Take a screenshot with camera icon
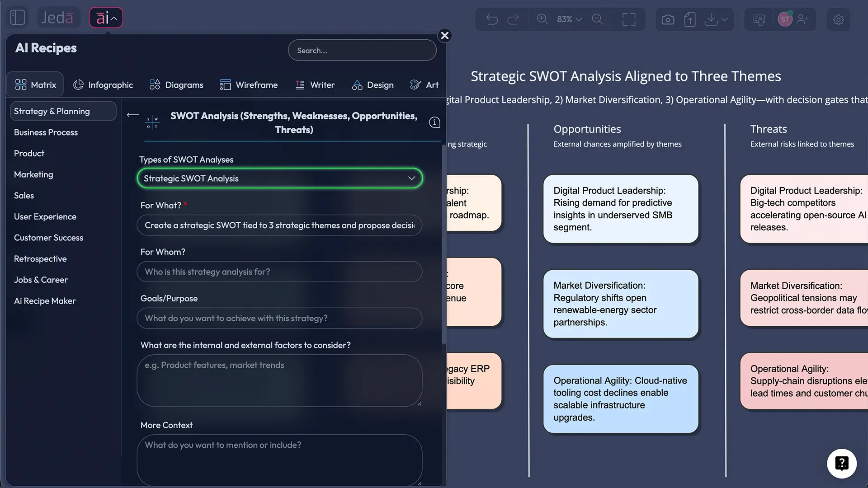The image size is (868, 488). click(x=668, y=19)
